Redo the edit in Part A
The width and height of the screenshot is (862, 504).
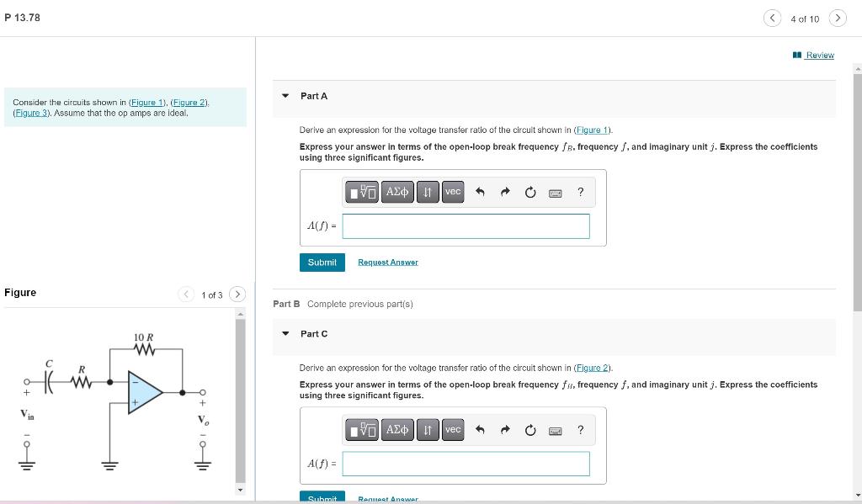[x=505, y=192]
